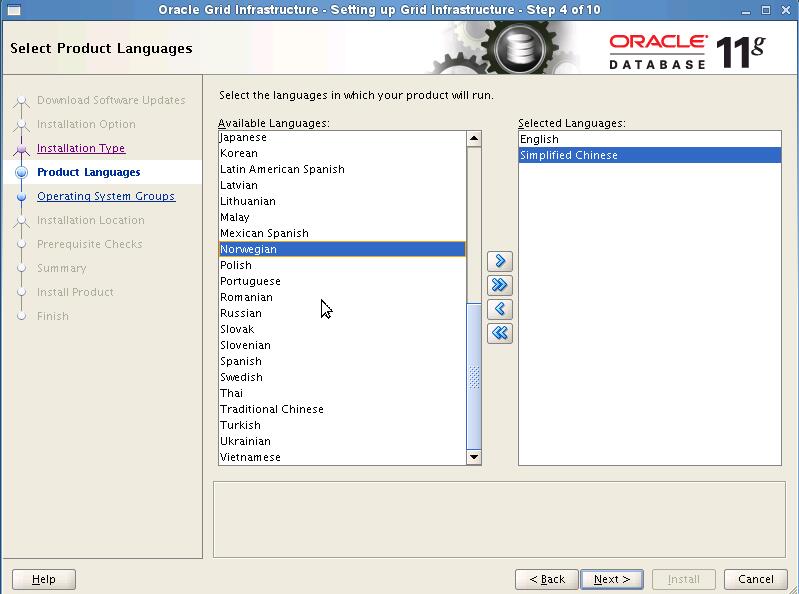Select Spanish in Available Languages
Screen dimensions: 799x594
(342, 361)
